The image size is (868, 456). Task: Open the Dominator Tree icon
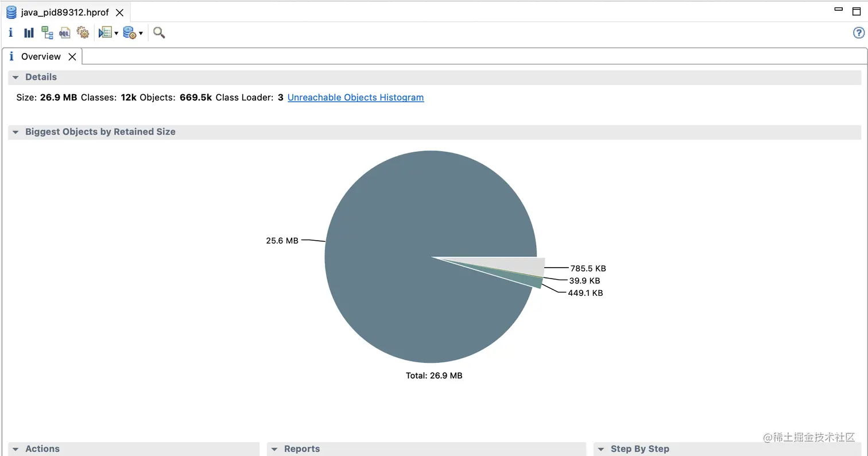coord(47,33)
